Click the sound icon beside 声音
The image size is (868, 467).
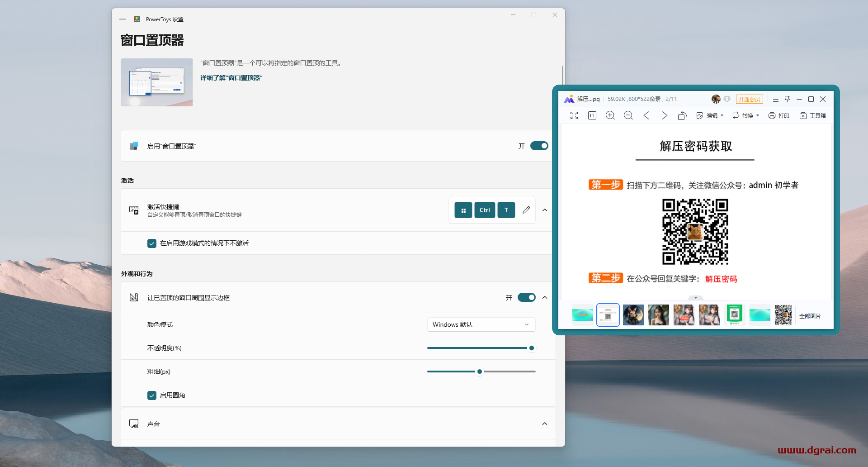point(134,424)
